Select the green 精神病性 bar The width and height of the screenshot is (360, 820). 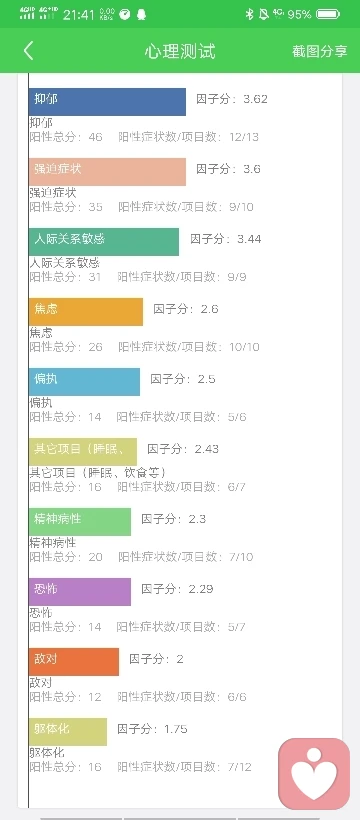coord(80,522)
